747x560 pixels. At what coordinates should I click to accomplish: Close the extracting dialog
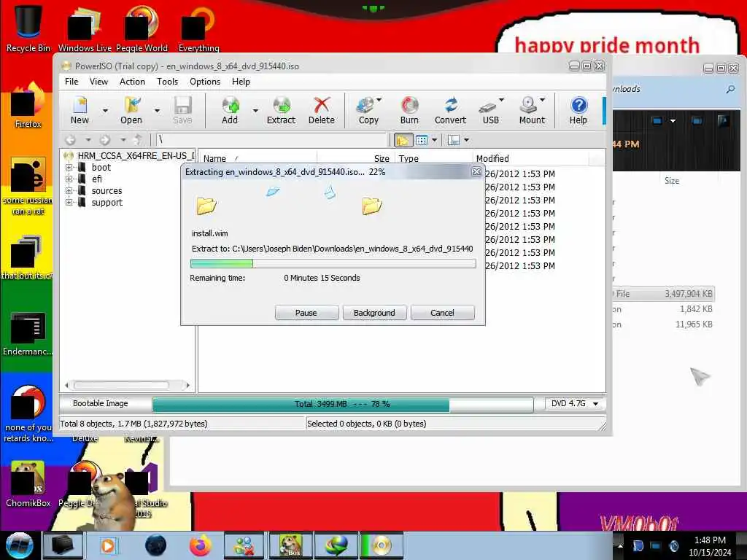[476, 172]
